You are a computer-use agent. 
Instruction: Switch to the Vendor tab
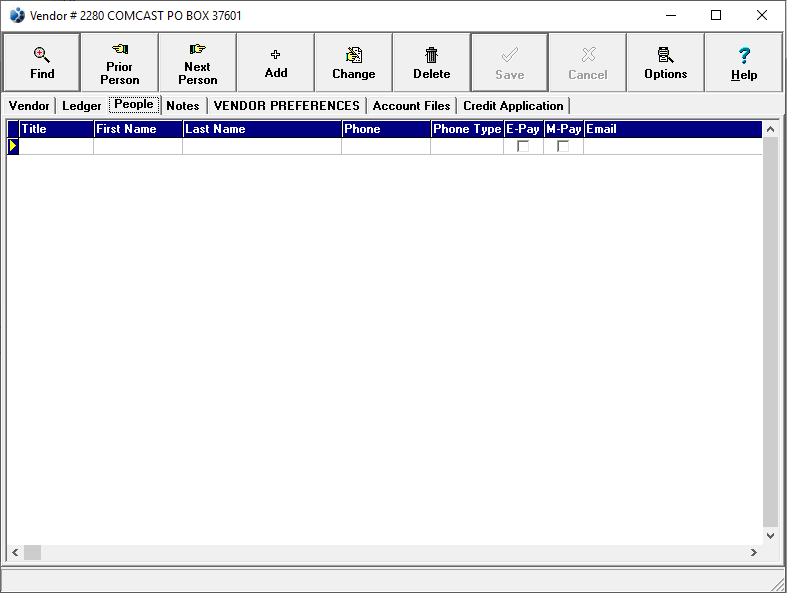[x=29, y=106]
